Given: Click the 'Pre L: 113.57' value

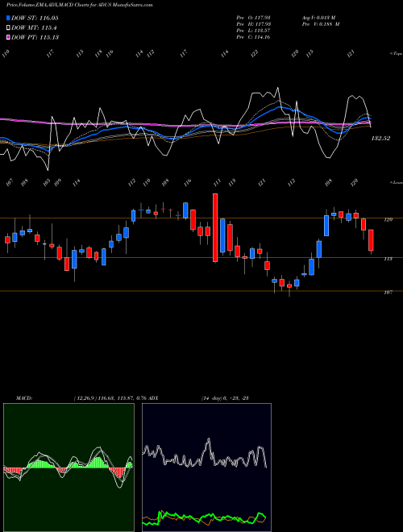Looking at the screenshot, I should tap(253, 31).
